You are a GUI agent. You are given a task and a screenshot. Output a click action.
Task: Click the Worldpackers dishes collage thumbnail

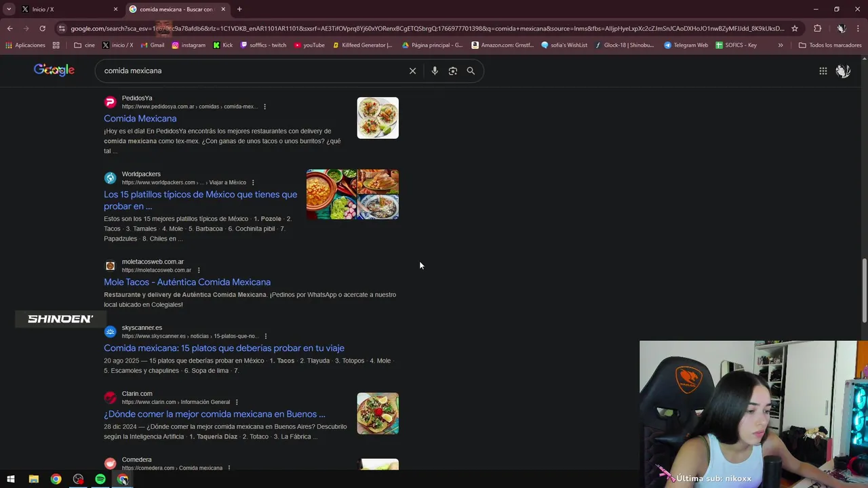pos(353,195)
